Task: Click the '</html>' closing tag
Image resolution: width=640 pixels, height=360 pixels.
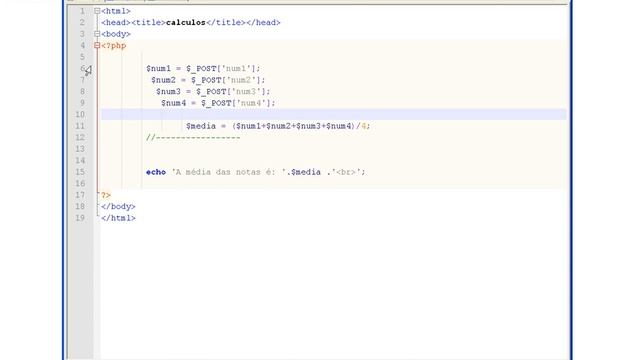Action: 118,218
